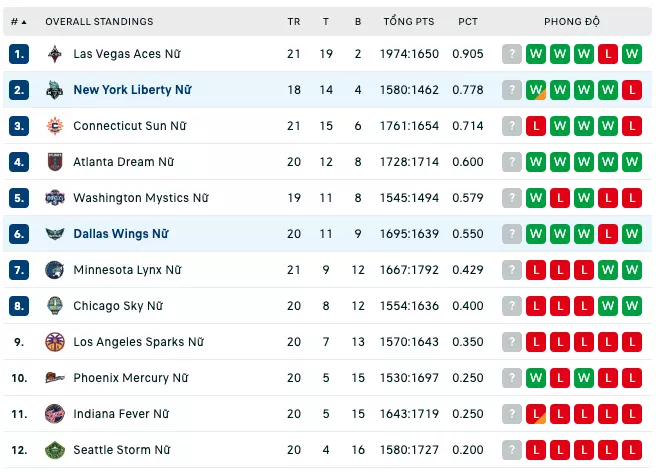This screenshot has width=656, height=472.
Task: Select the Indiana Fever Nữ team name
Action: coord(121,414)
